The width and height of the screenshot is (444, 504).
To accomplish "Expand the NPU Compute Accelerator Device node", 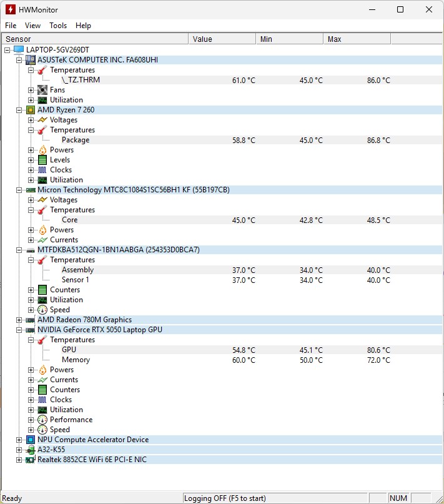I will tap(19, 440).
